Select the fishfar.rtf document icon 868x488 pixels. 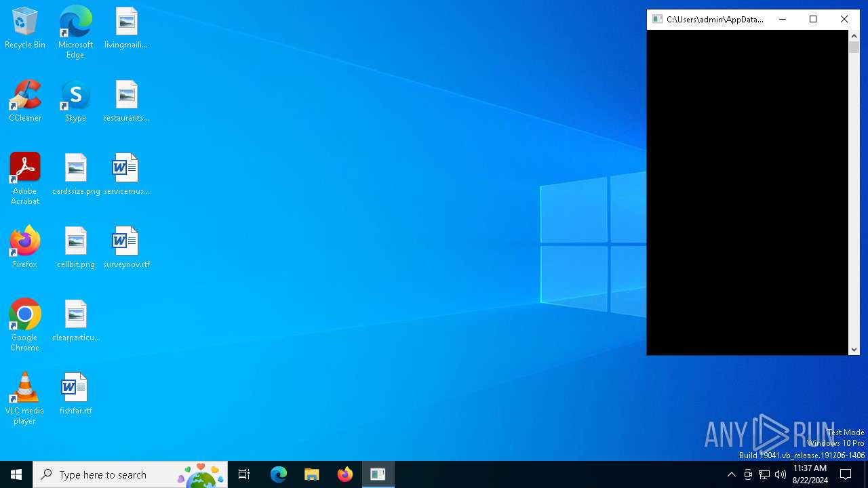[75, 394]
